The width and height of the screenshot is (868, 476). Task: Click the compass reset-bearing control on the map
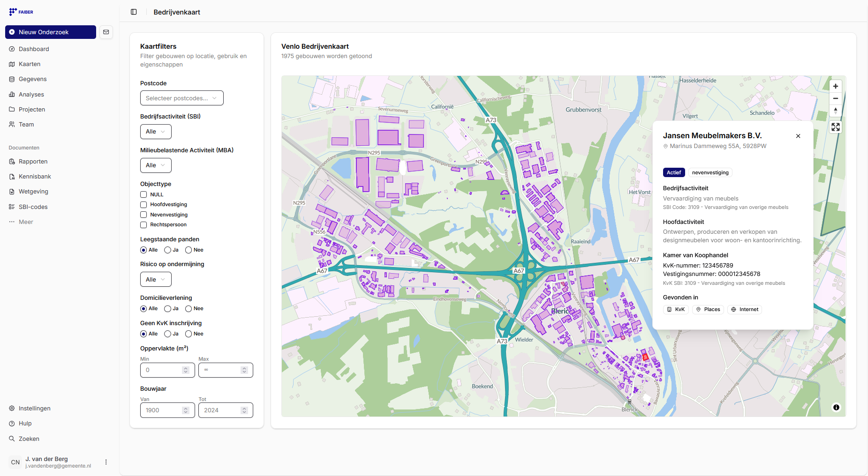tap(836, 111)
